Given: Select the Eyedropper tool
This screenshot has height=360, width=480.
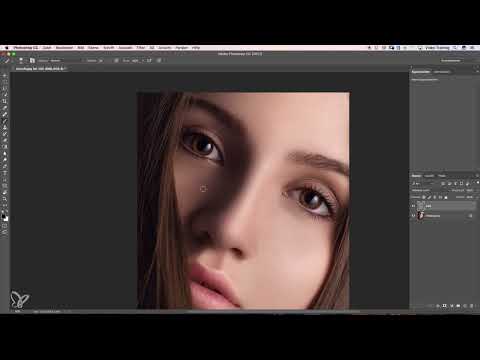Looking at the screenshot, I should (x=5, y=108).
